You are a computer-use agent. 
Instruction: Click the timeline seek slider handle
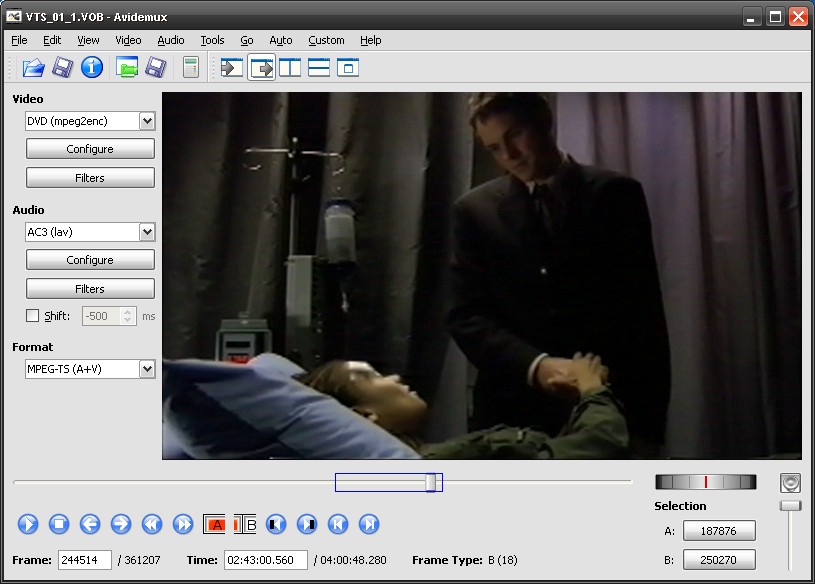431,482
